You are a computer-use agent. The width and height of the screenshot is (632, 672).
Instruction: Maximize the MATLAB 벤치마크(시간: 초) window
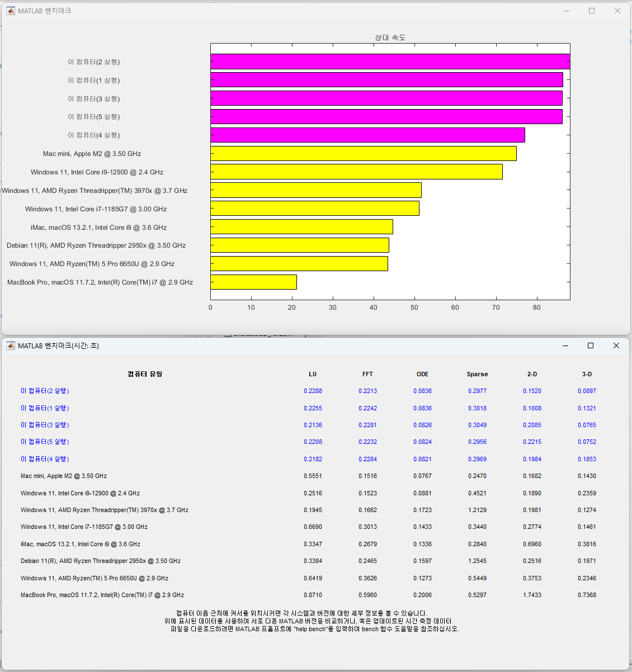590,346
